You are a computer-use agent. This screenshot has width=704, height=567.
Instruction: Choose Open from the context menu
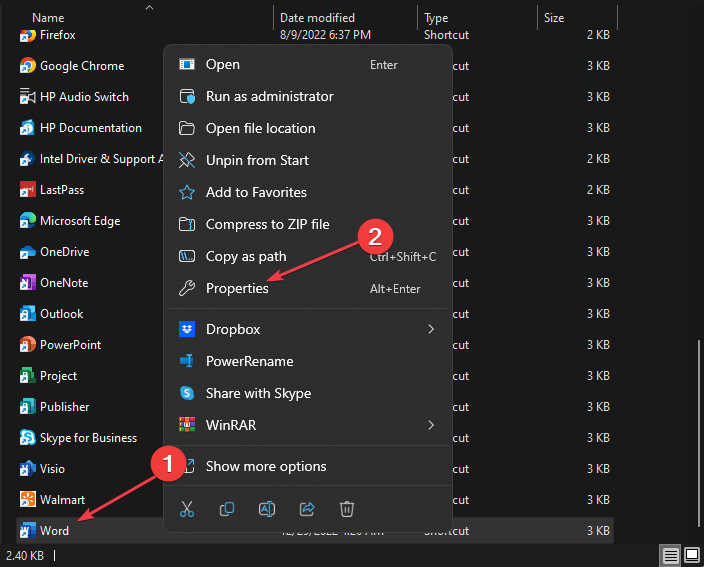[x=308, y=65]
